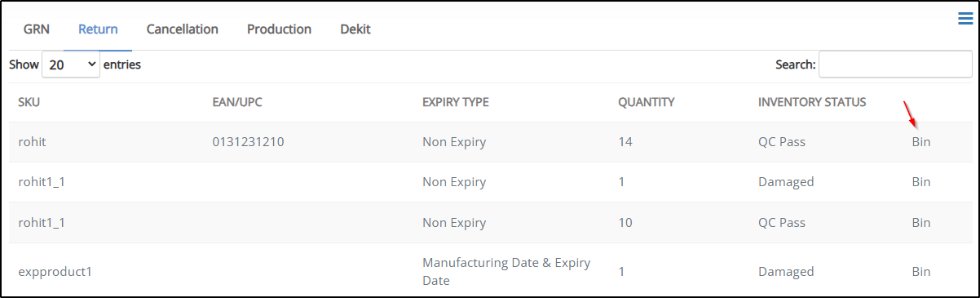This screenshot has width=980, height=298.
Task: Expand the Show entries dropdown
Action: click(x=71, y=64)
